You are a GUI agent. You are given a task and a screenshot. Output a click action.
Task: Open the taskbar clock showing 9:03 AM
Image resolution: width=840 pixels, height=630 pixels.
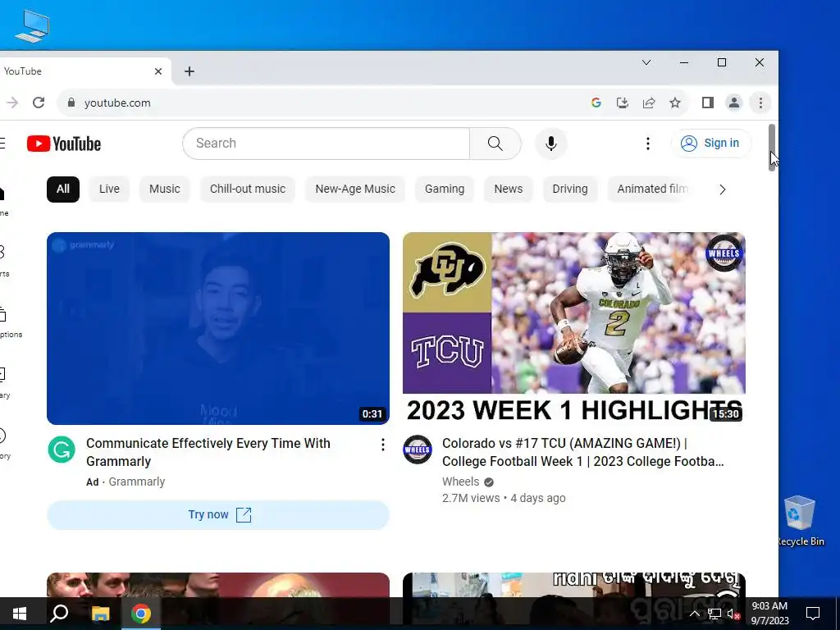click(x=769, y=614)
